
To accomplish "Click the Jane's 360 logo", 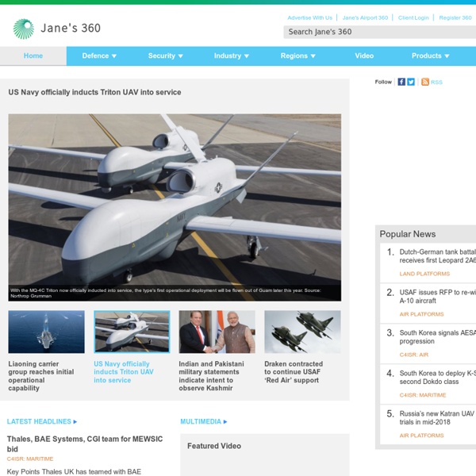I will click(x=57, y=29).
